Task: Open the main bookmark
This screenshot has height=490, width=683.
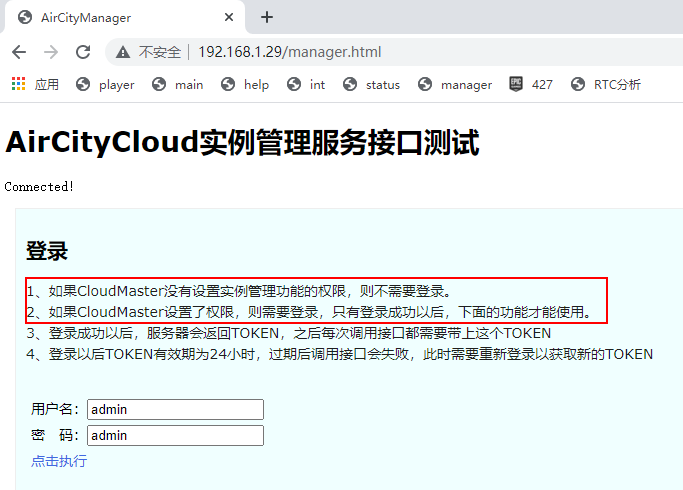Action: [x=178, y=85]
